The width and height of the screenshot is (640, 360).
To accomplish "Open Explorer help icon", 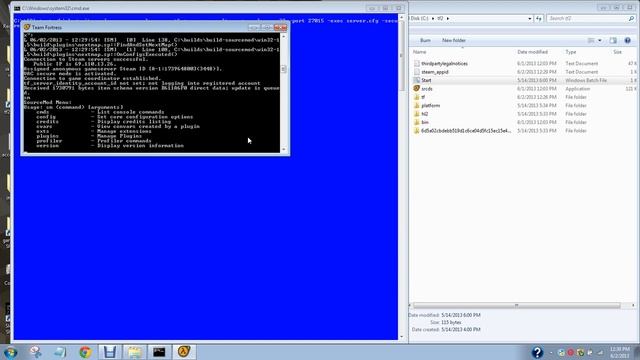I will [627, 40].
